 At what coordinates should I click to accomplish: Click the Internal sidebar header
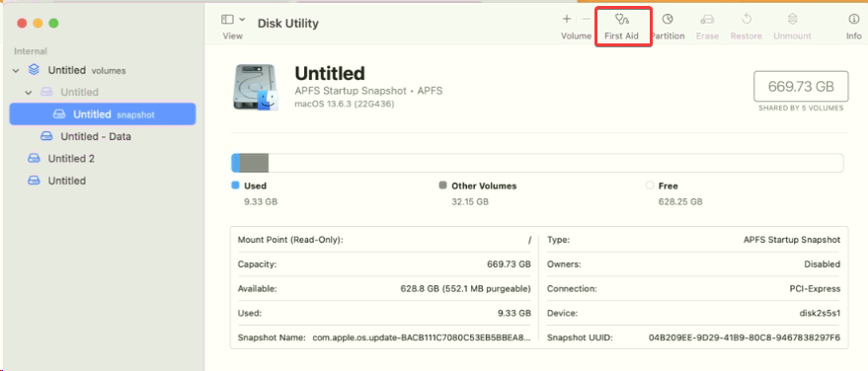coord(31,51)
